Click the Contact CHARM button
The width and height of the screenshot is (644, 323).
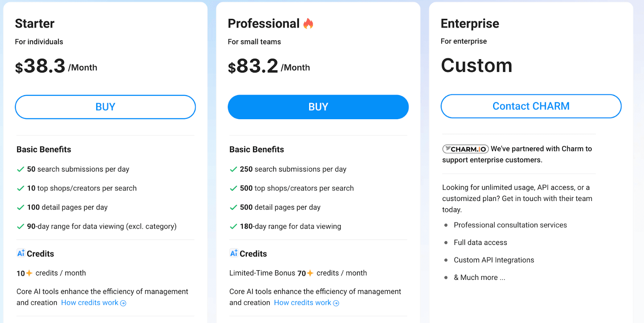pyautogui.click(x=530, y=106)
